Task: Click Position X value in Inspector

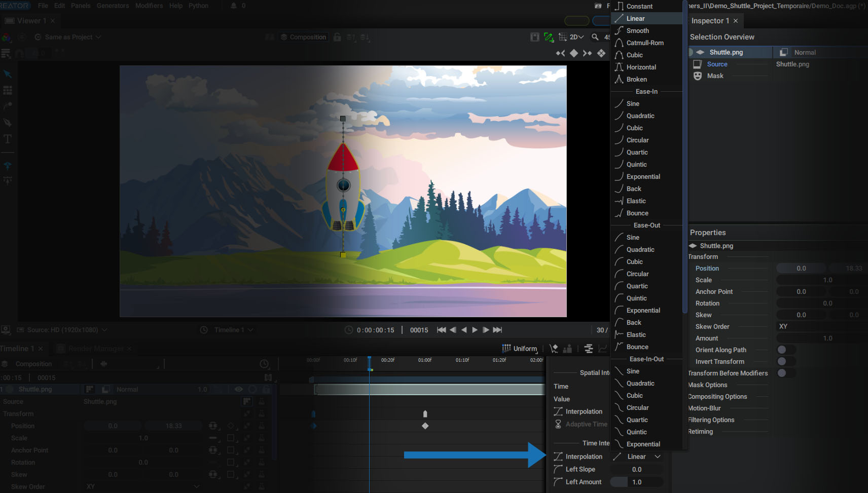Action: click(801, 268)
